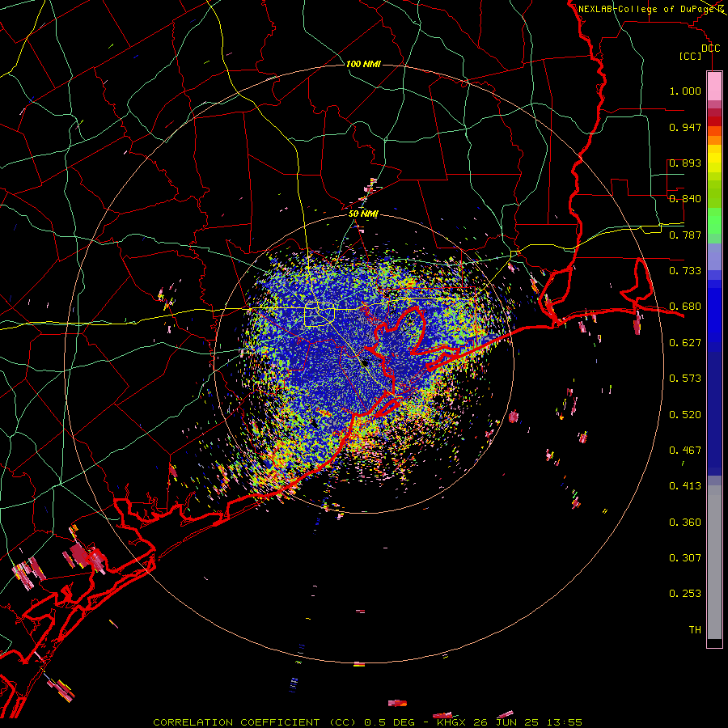Click the 100 NMI range ring label
The width and height of the screenshot is (728, 728).
[363, 64]
